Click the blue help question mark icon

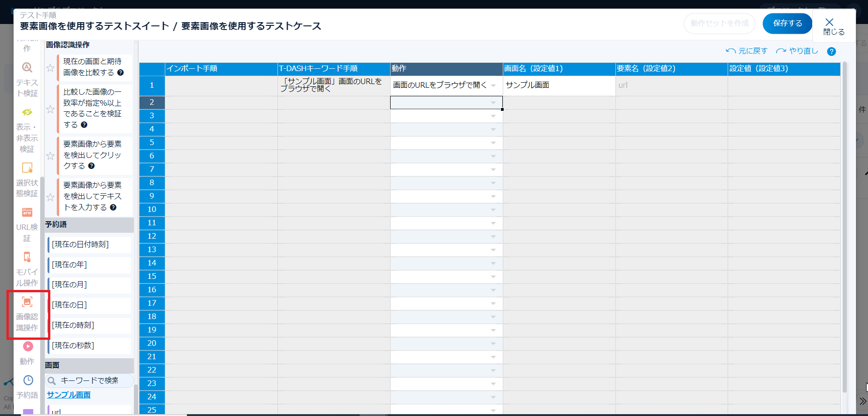pos(831,52)
